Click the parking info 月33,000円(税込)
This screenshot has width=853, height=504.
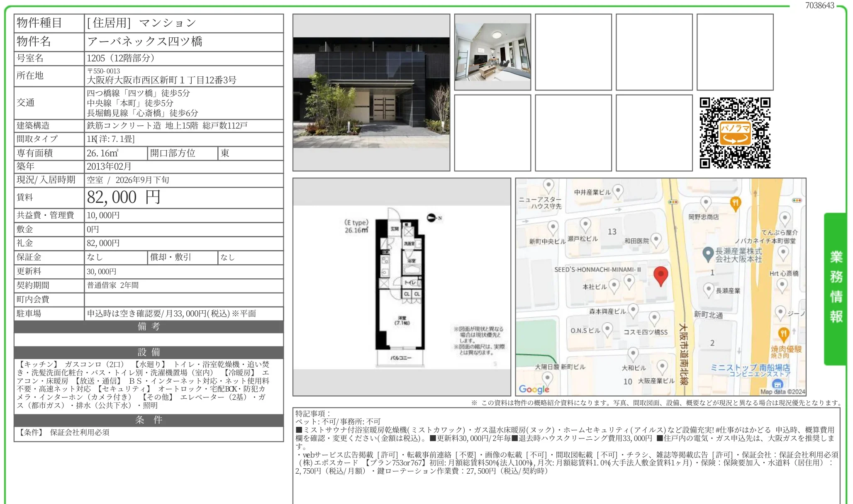tap(198, 314)
